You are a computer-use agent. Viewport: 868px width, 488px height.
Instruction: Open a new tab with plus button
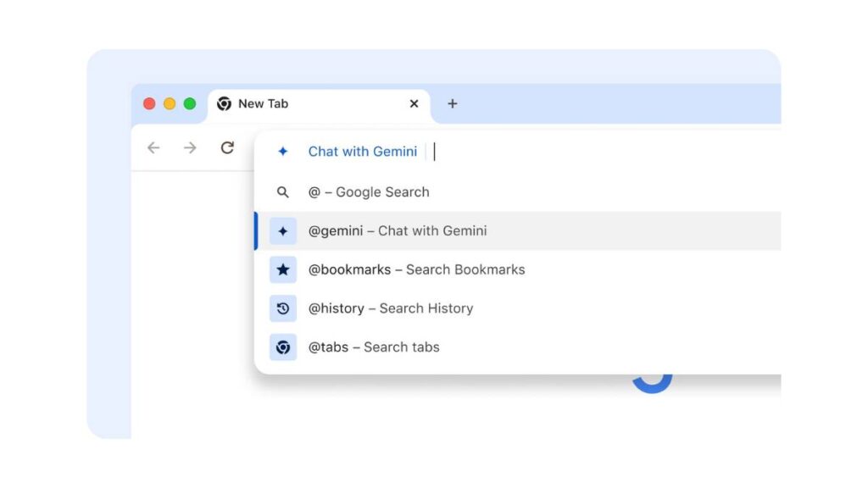click(x=453, y=103)
